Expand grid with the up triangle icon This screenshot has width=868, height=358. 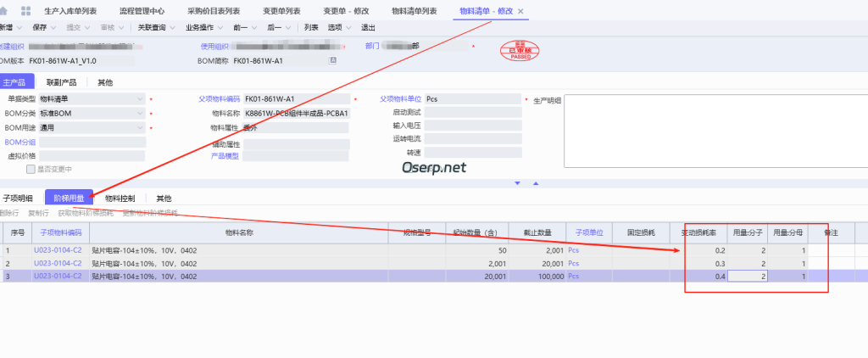click(x=536, y=183)
